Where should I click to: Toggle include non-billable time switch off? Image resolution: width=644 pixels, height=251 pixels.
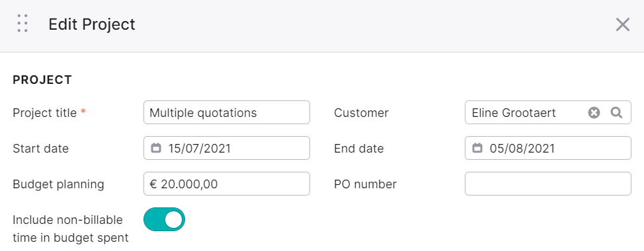point(164,219)
